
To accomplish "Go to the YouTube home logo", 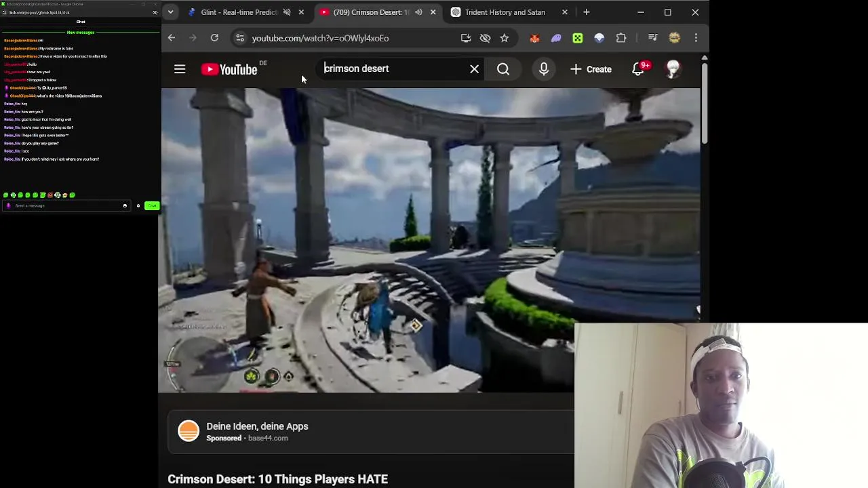I will (x=229, y=69).
